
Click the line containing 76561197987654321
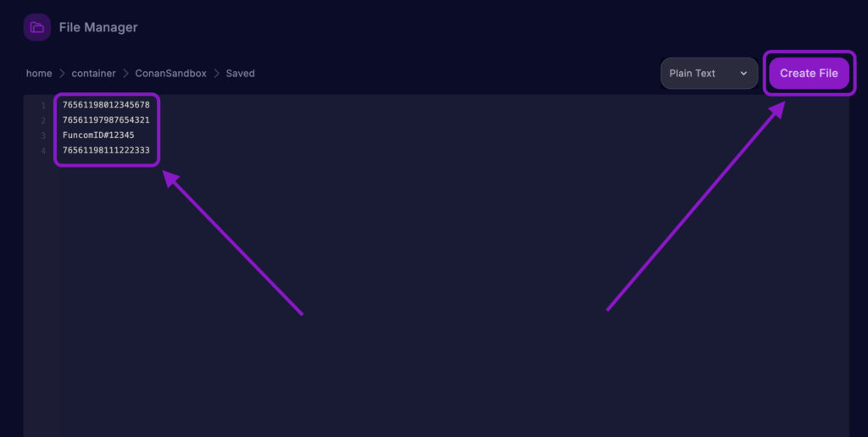pos(106,119)
